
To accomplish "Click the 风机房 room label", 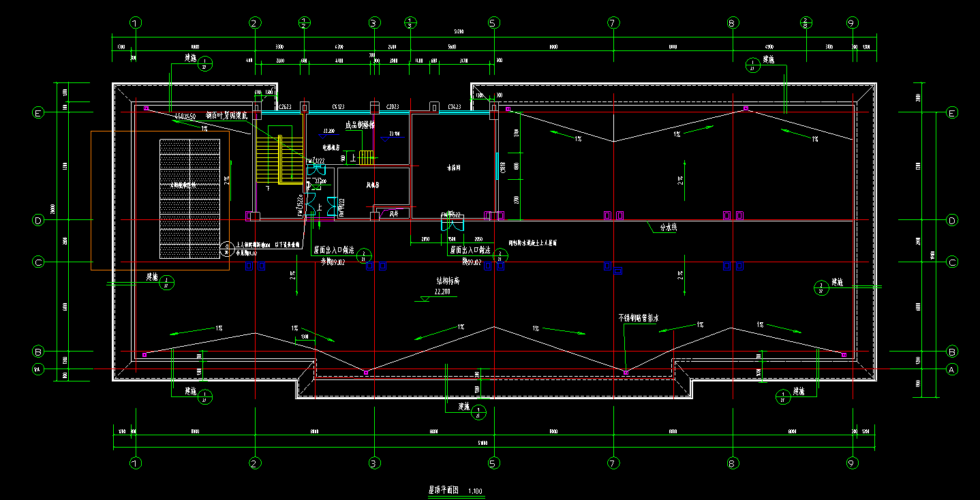I will click(373, 185).
